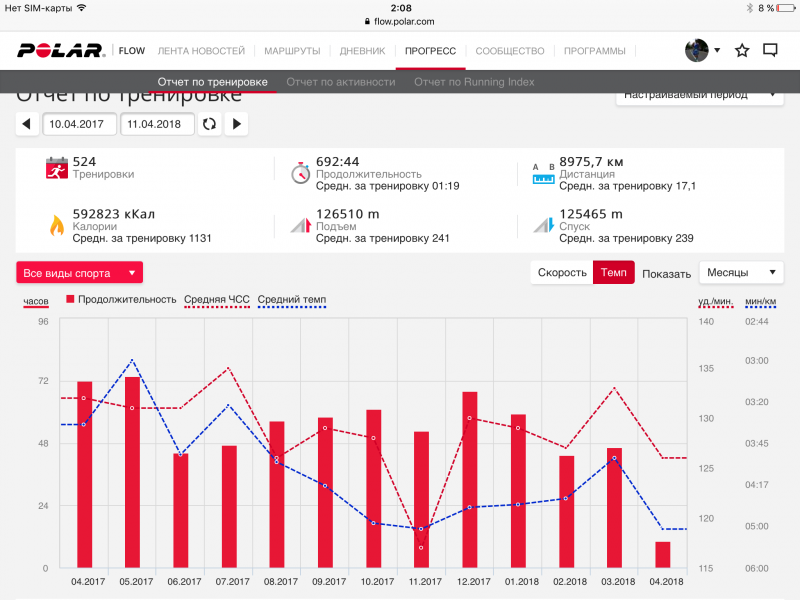Open the Все виды спорта dropdown
Viewport: 800px width, 600px height.
79,273
